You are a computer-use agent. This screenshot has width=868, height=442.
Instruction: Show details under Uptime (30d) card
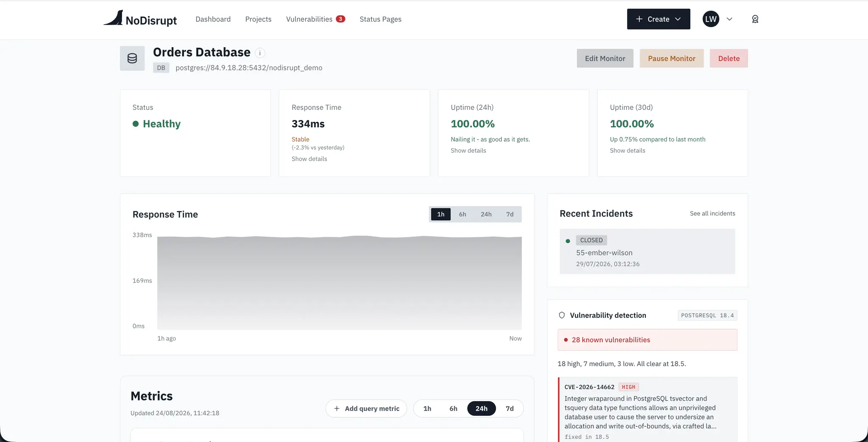pyautogui.click(x=627, y=151)
